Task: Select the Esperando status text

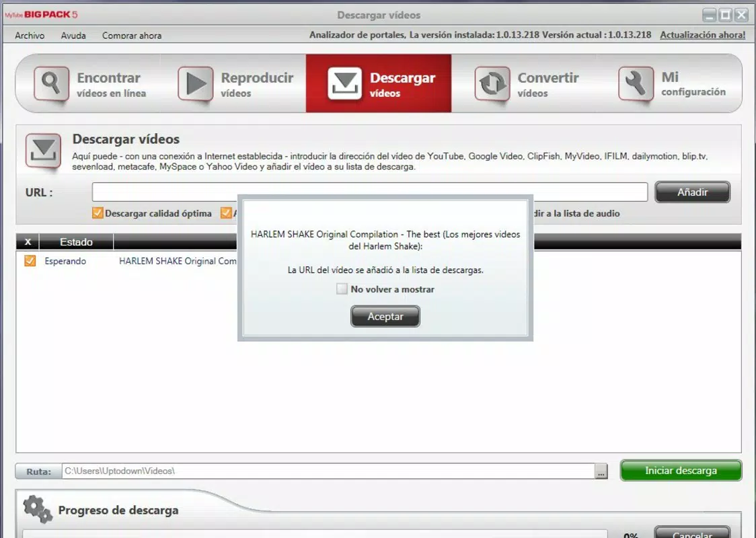Action: click(65, 261)
